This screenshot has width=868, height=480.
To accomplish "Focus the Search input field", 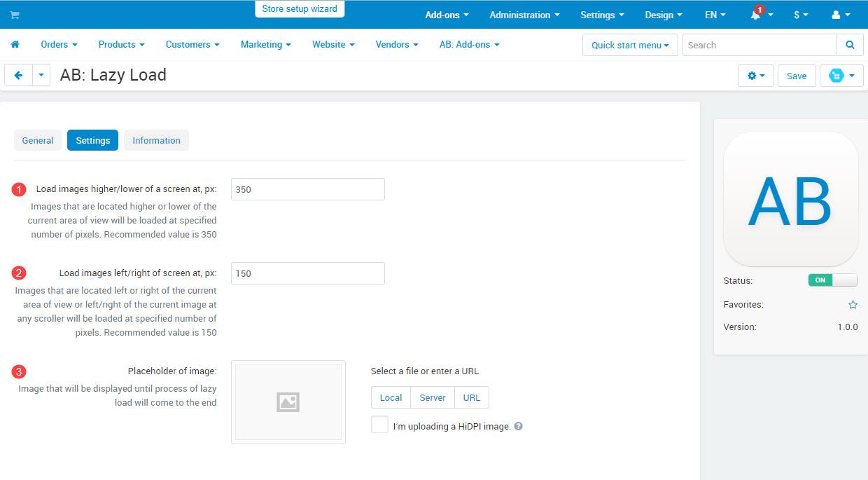I will pos(759,45).
